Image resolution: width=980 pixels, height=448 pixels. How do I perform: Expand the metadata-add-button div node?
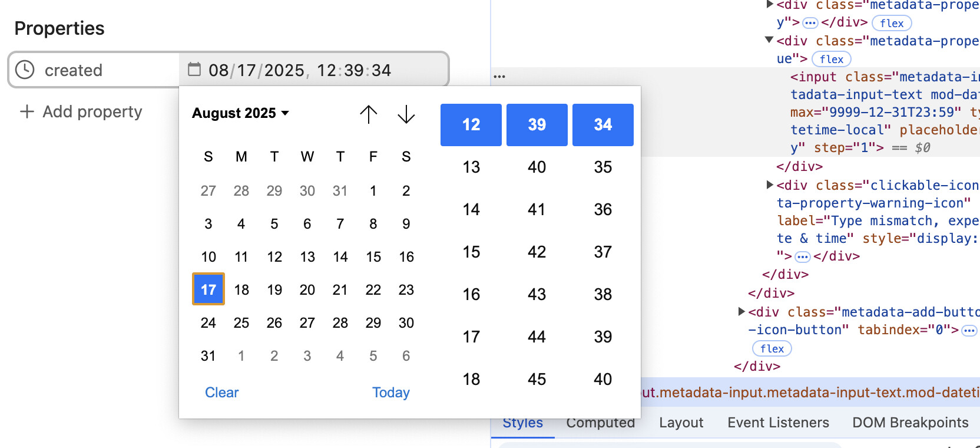(x=741, y=311)
